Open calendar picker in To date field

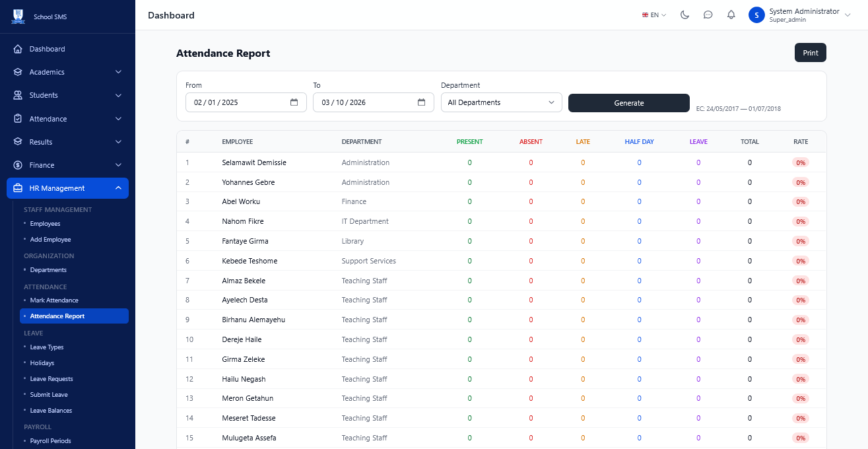coord(422,102)
